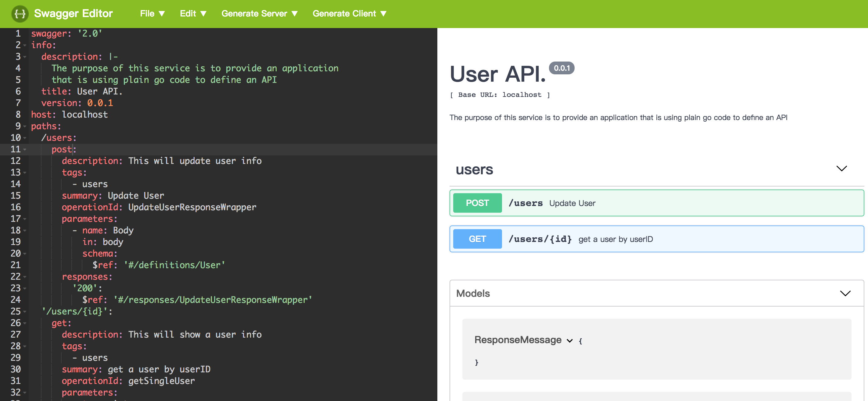This screenshot has height=401, width=868.
Task: Click the users tag heading
Action: (x=474, y=169)
